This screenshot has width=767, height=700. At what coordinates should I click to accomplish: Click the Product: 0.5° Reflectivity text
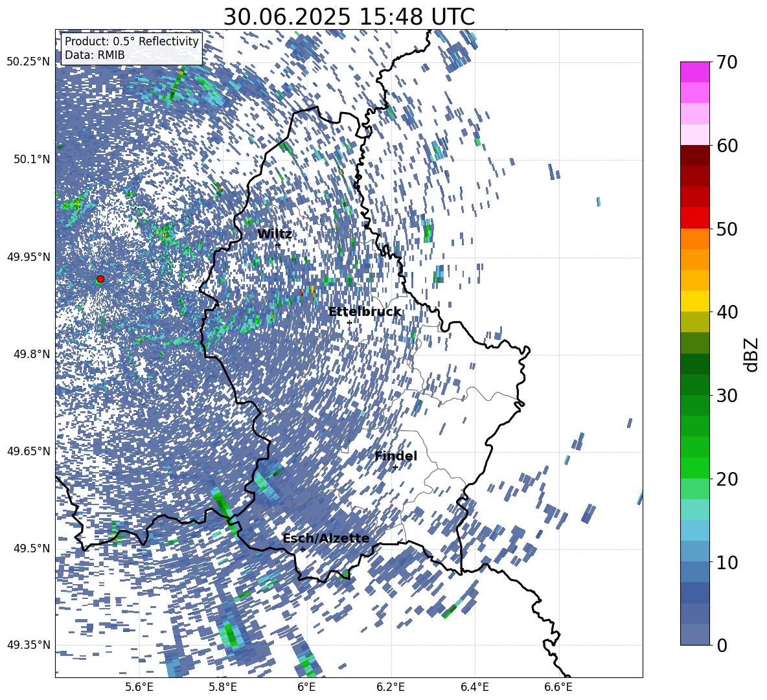coord(132,41)
